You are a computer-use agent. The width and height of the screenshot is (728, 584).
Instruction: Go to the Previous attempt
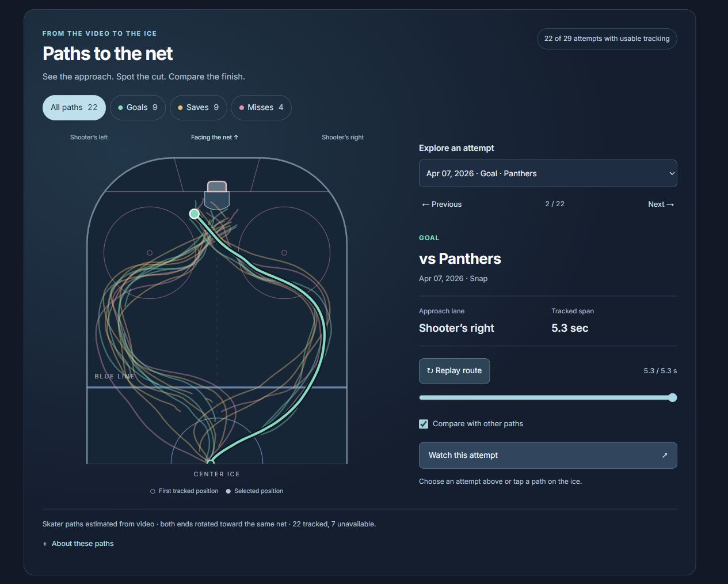pyautogui.click(x=441, y=204)
